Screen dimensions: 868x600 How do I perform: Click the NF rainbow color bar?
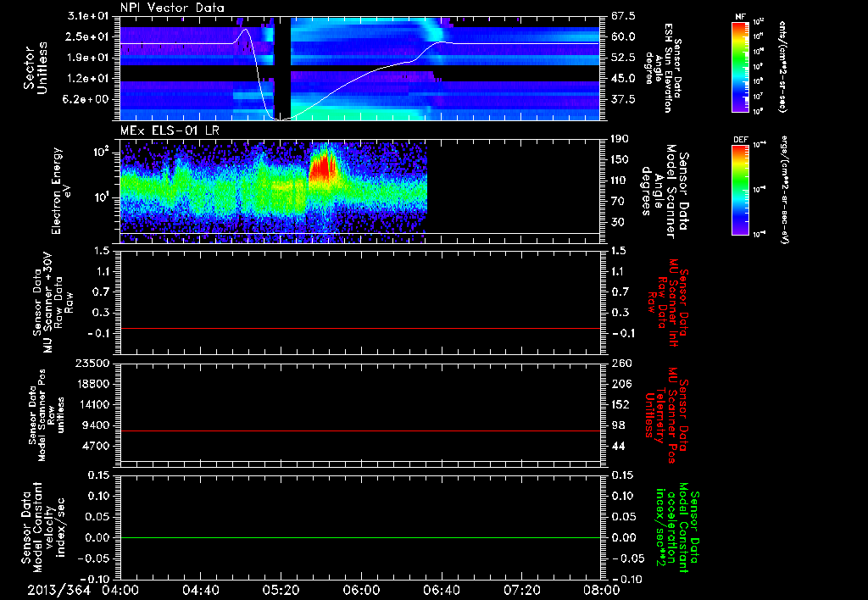[x=740, y=67]
